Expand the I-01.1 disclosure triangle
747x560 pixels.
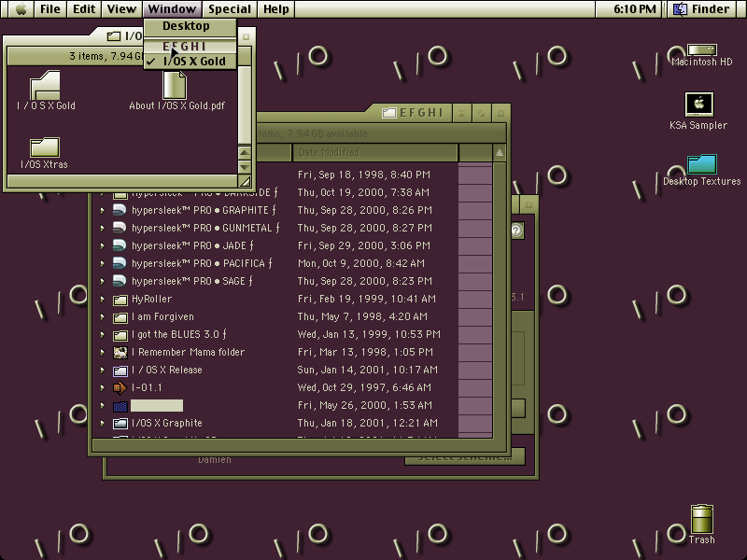tap(102, 387)
